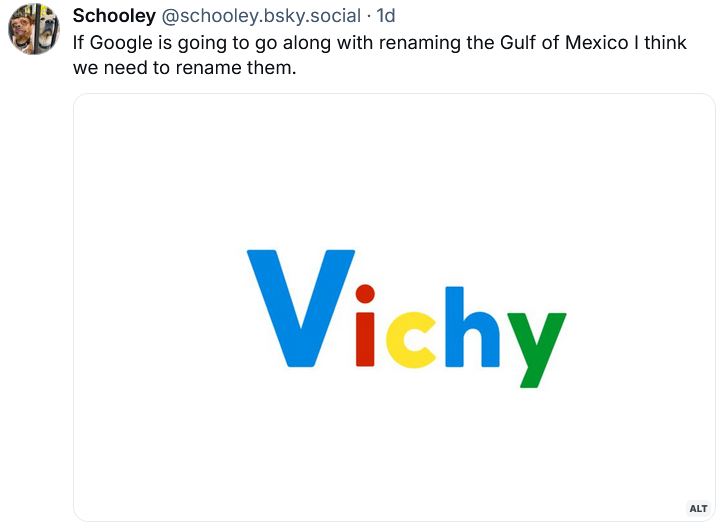
Task: Click the white area below Vichy logo
Action: point(394,455)
